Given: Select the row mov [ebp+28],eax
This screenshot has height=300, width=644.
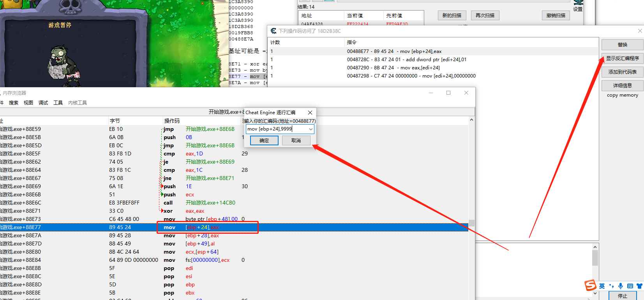Looking at the screenshot, I should point(234,235).
